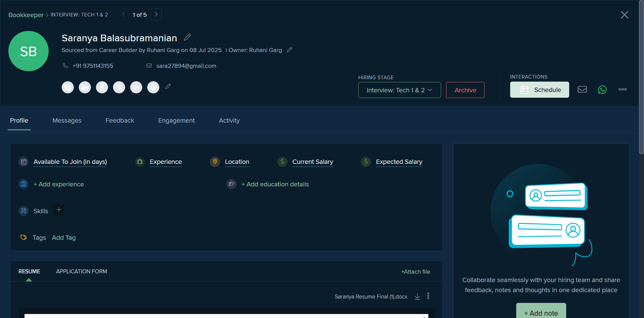Click the Add Tag link
This screenshot has height=318, width=644.
tap(64, 238)
